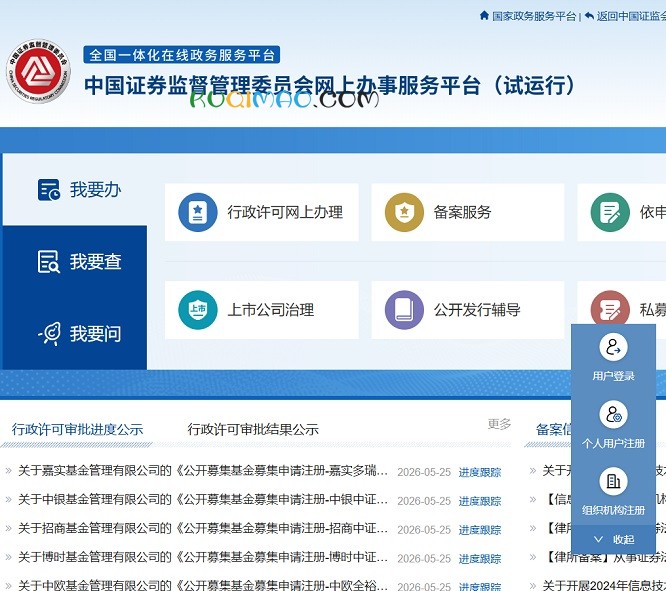Select the 我要问 tab
This screenshot has height=591, width=666.
point(75,334)
